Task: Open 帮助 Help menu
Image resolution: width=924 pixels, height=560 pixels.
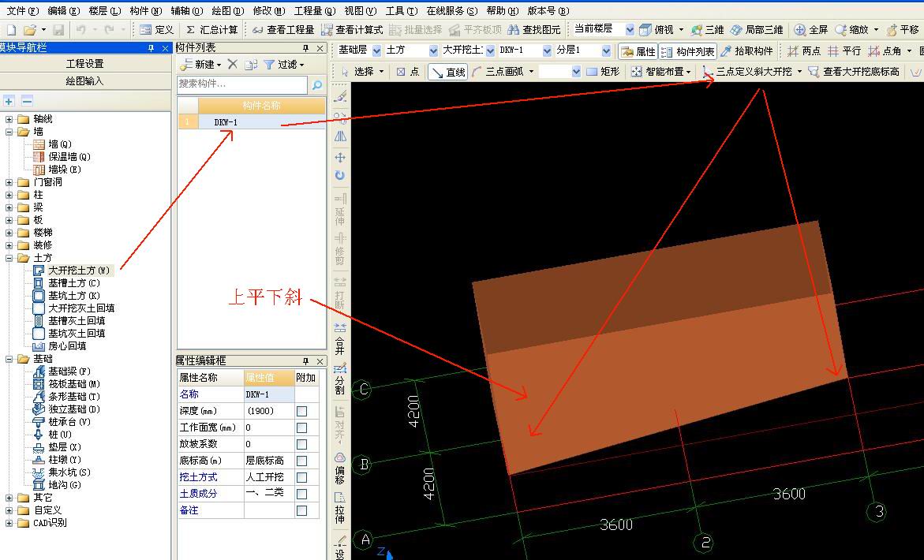Action: tap(503, 10)
